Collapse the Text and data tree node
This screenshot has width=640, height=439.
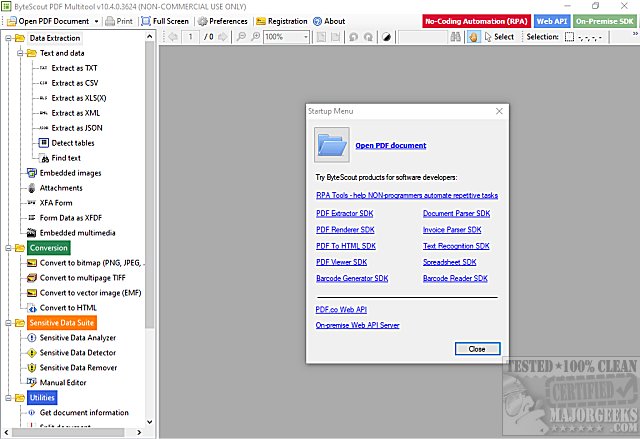point(19,53)
